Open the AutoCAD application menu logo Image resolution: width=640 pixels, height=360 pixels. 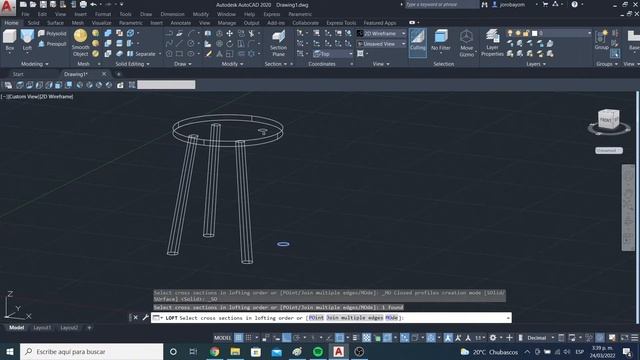click(x=7, y=7)
